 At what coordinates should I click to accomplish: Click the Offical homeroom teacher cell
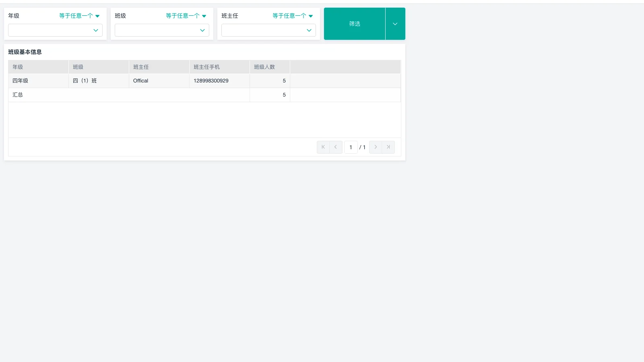coord(140,80)
